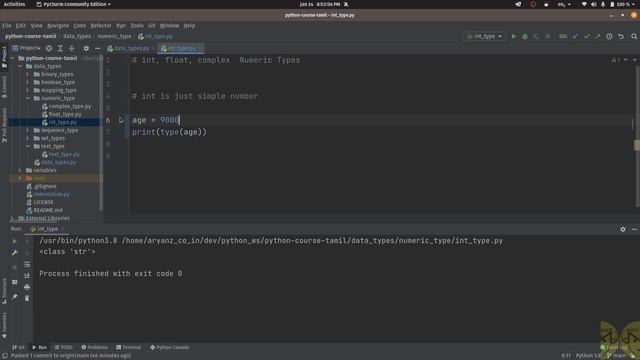Viewport: 640px width, 360px height.
Task: Open the int_type run configuration dropdown
Action: point(484,36)
